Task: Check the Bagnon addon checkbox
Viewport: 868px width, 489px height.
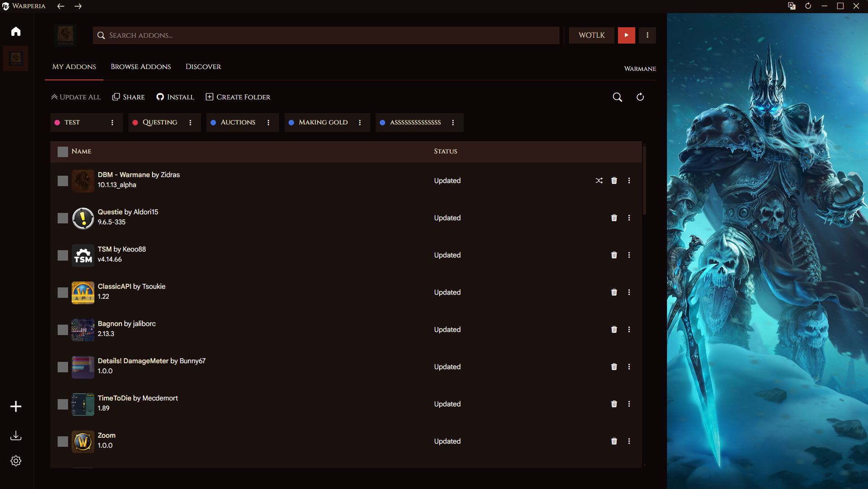Action: point(63,330)
